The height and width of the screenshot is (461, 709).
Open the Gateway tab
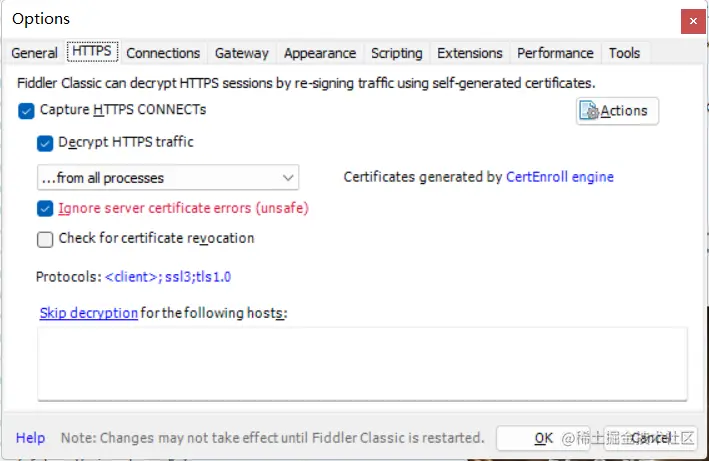(241, 53)
